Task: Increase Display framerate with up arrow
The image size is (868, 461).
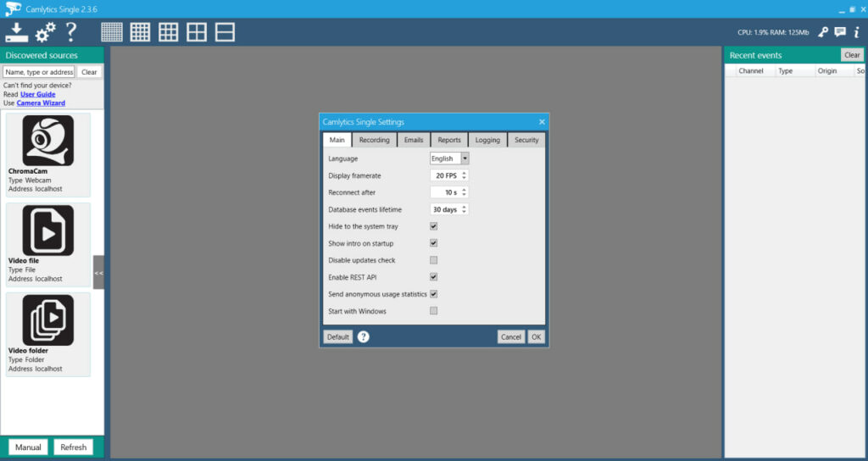Action: [x=464, y=173]
